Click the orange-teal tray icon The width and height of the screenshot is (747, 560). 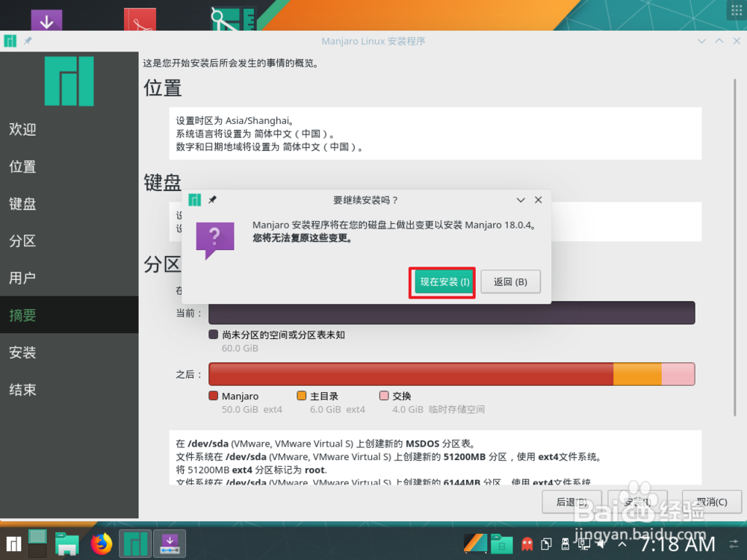(475, 544)
